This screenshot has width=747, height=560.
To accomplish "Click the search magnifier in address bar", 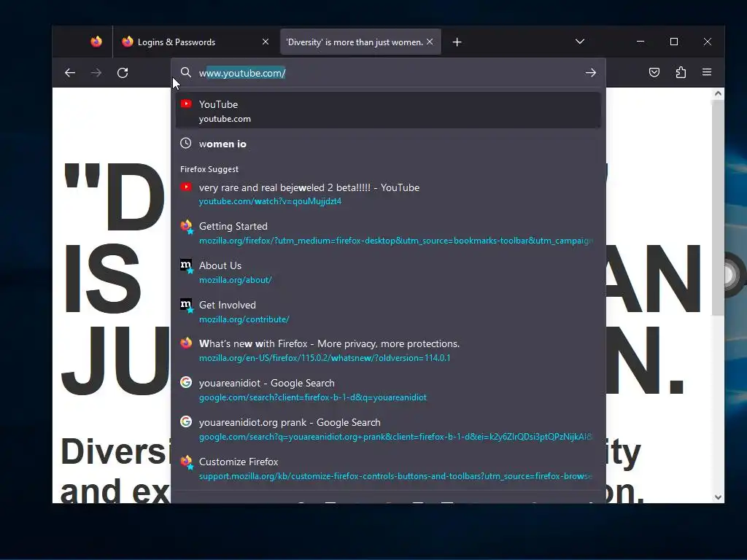I will (186, 72).
